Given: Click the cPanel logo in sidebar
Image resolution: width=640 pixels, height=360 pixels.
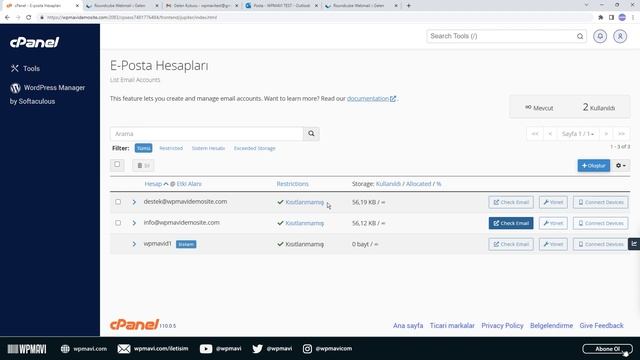Looking at the screenshot, I should [x=34, y=42].
